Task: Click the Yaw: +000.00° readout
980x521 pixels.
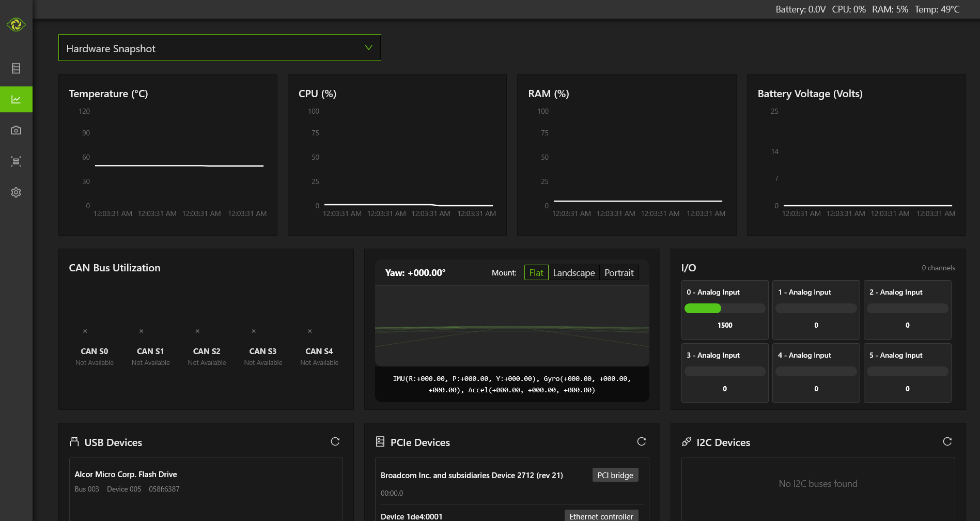Action: click(x=415, y=272)
